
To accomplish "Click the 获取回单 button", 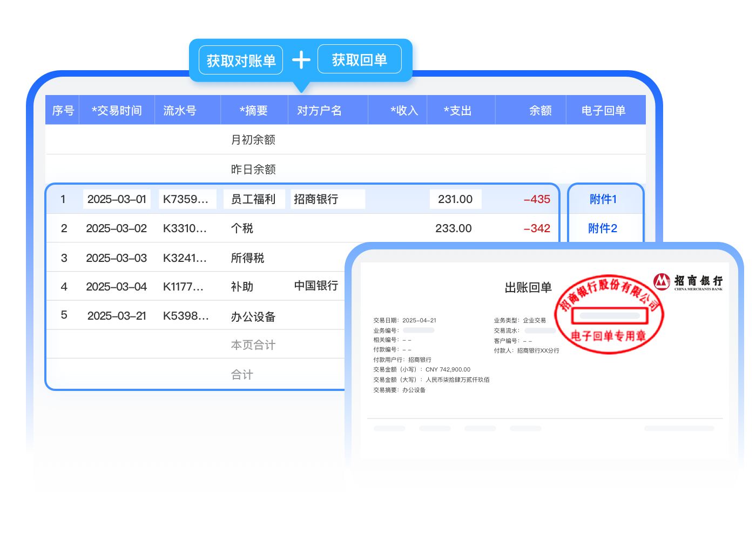I will pos(359,59).
